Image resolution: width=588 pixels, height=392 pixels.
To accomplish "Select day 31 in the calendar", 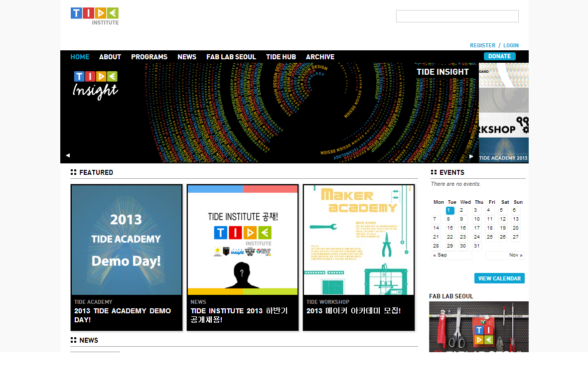I will pos(476,246).
